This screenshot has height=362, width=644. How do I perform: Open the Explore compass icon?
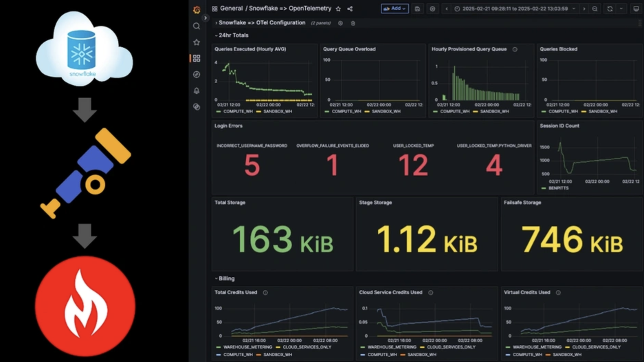coord(197,75)
